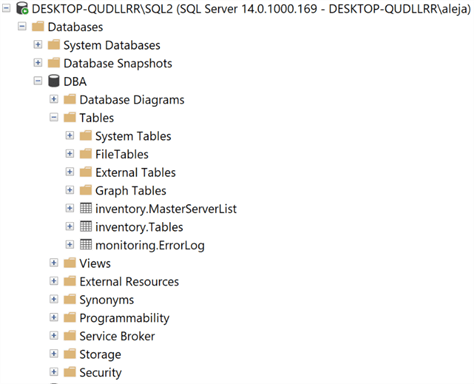Expand the Views node

54,262
